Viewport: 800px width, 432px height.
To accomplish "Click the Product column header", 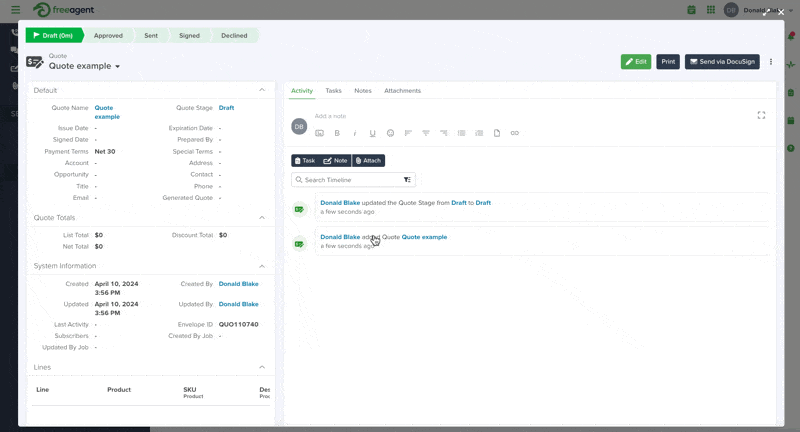I will (x=119, y=390).
